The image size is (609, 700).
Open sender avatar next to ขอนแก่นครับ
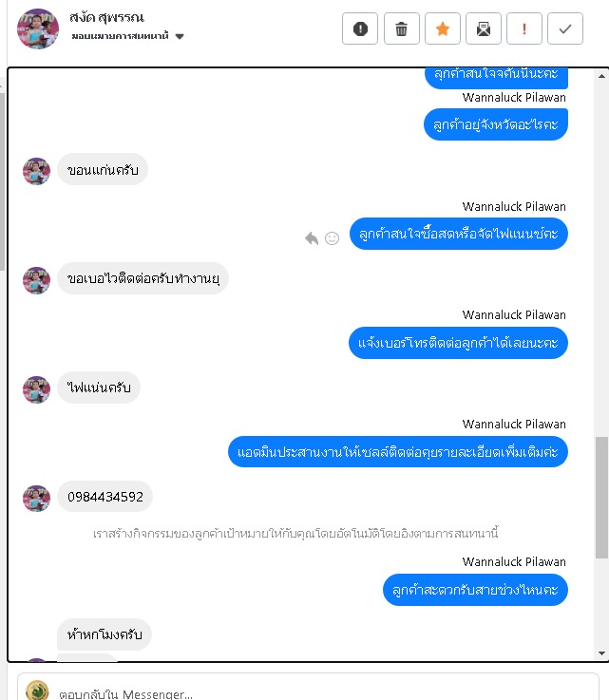pyautogui.click(x=37, y=171)
